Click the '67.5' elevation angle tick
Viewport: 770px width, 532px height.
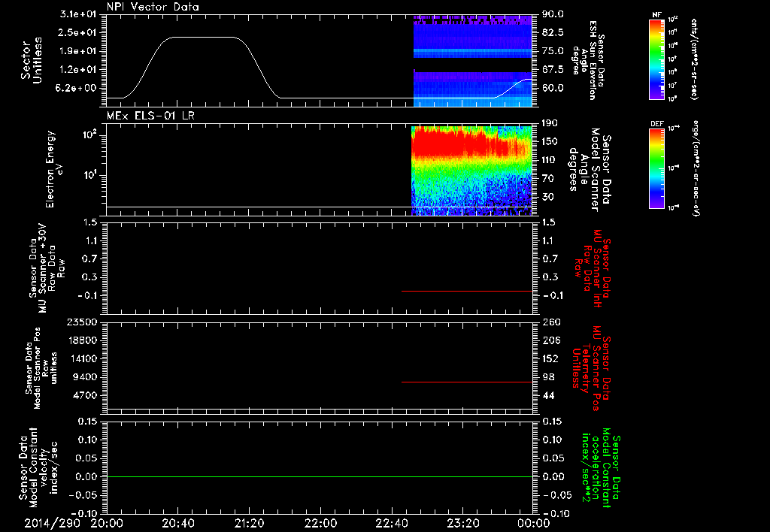coord(553,70)
